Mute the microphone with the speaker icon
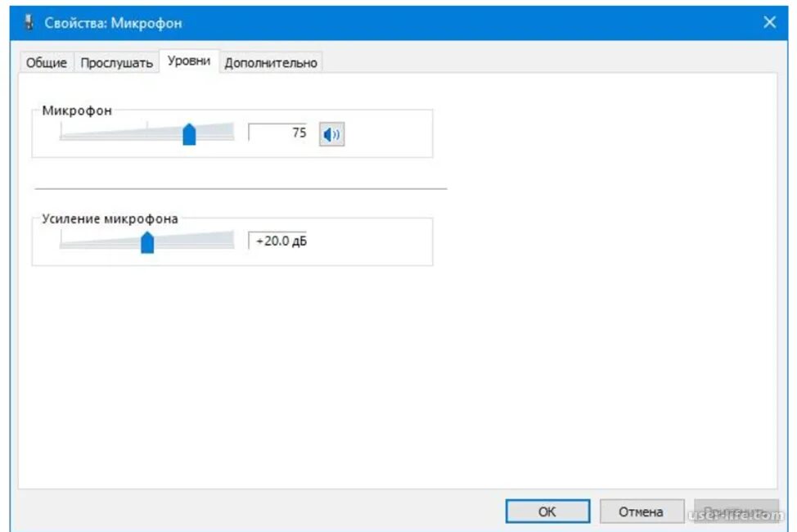The height and width of the screenshot is (532, 797). click(331, 134)
